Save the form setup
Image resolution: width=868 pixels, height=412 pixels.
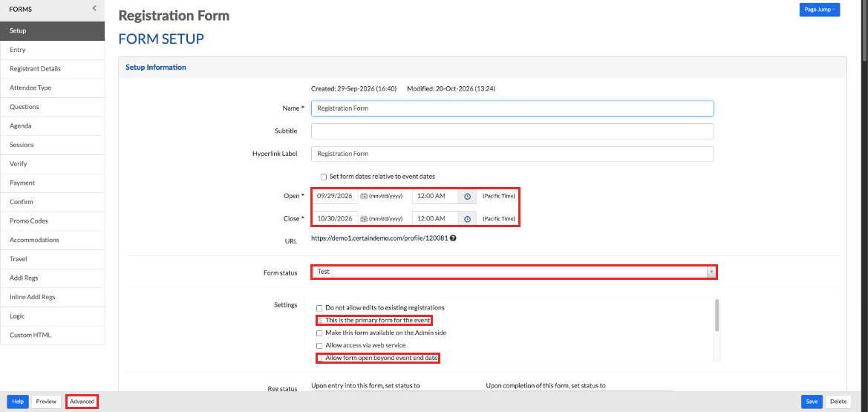click(x=812, y=402)
